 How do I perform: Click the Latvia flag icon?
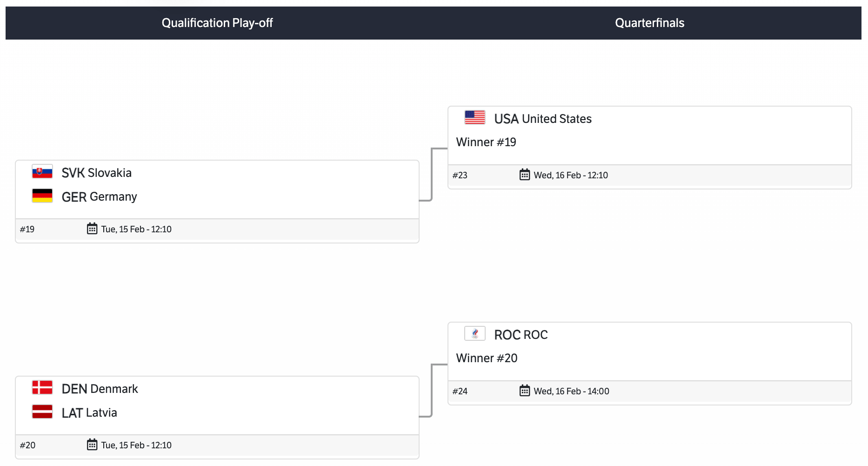click(42, 412)
